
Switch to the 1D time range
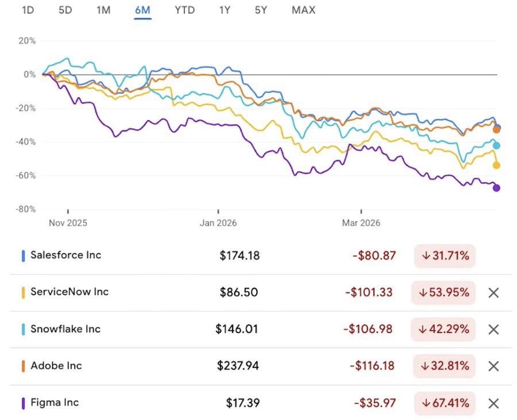point(28,10)
